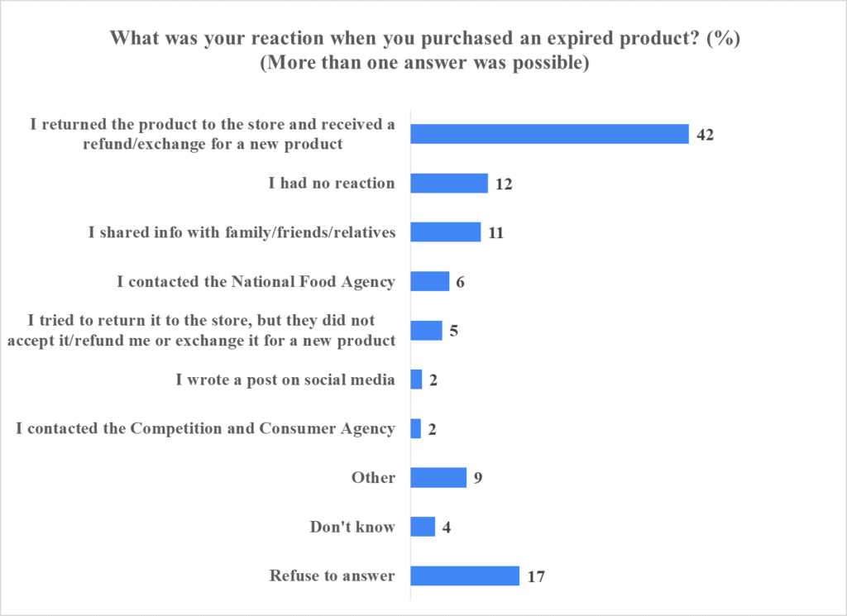Click the 42 data label
The height and width of the screenshot is (616, 847).
click(705, 135)
